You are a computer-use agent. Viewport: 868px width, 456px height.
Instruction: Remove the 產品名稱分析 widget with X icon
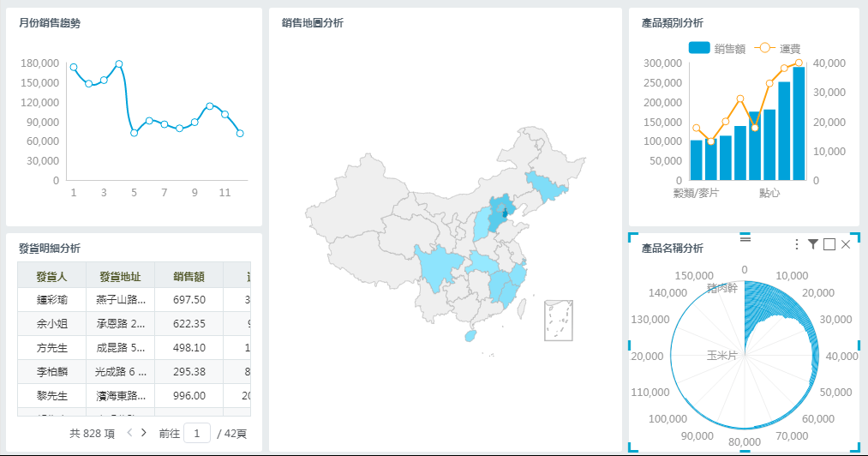coord(846,245)
